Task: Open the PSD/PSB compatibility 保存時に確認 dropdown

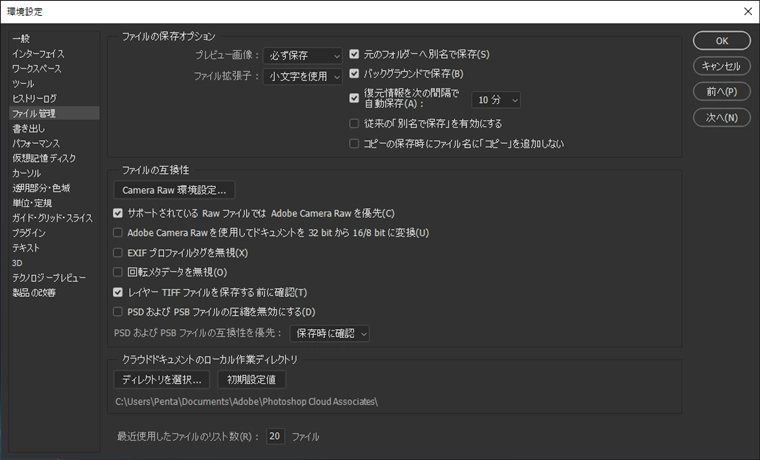Action: (330, 333)
